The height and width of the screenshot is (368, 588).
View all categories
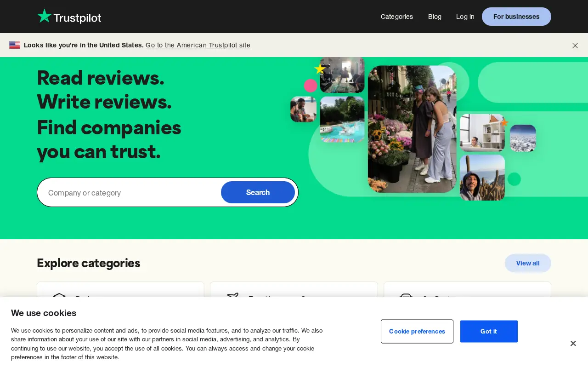click(528, 263)
